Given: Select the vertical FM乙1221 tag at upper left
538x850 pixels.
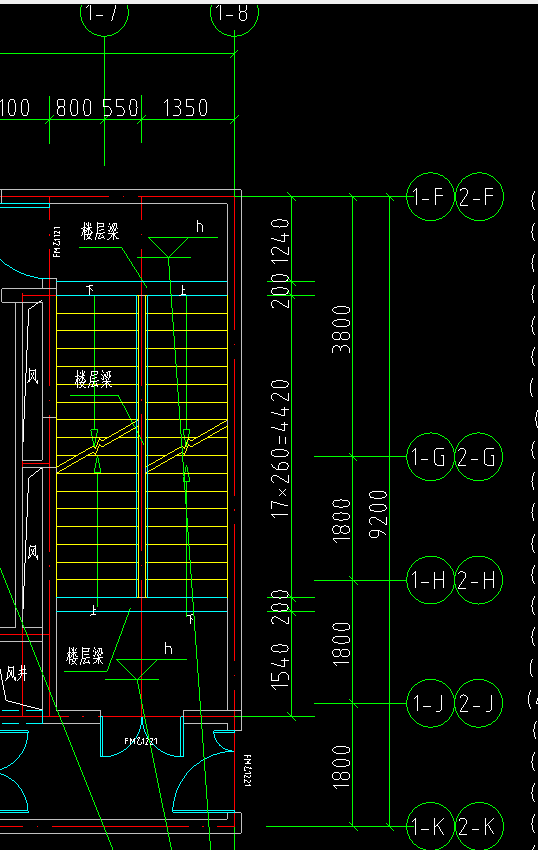Looking at the screenshot, I should [x=57, y=242].
